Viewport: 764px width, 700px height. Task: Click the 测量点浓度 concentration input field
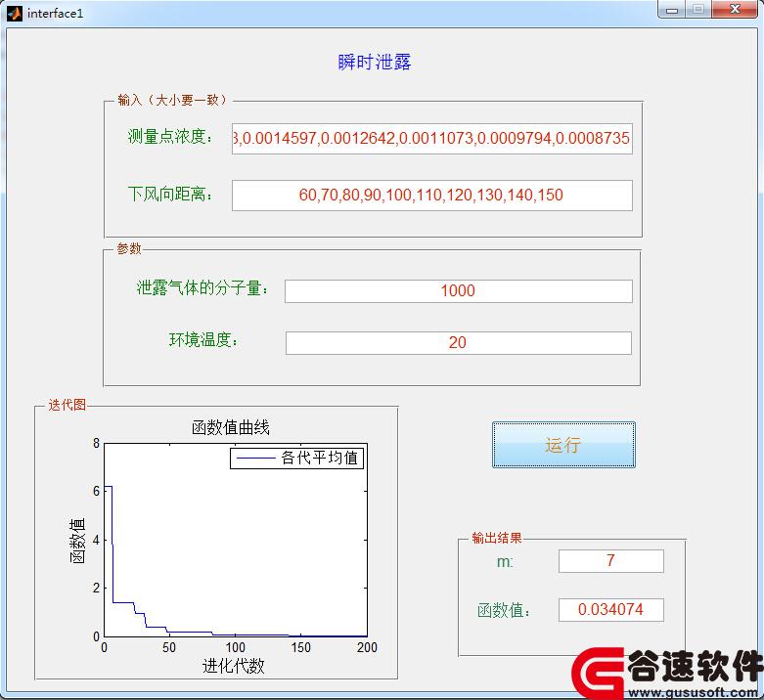click(x=432, y=139)
